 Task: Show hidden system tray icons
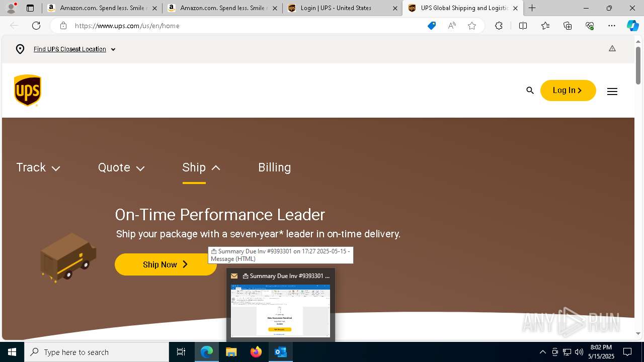click(x=542, y=352)
